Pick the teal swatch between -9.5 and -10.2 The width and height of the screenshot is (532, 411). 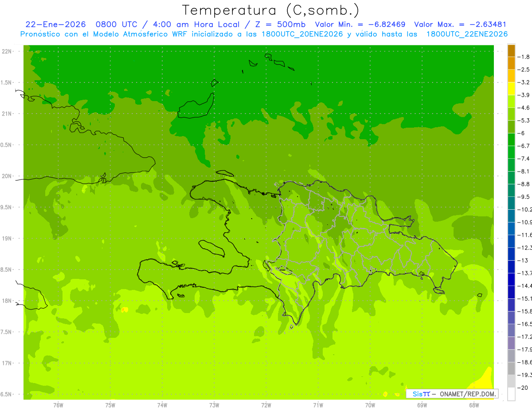(511, 203)
